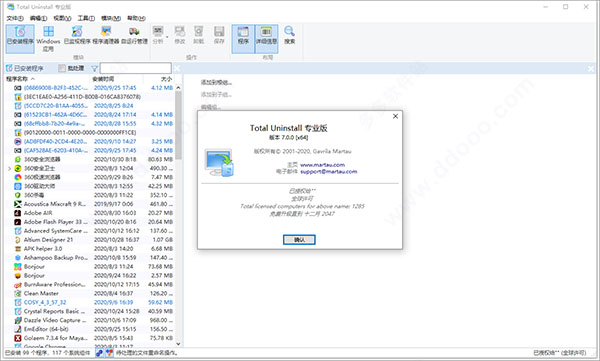Click the status bar icon before 待处理的文件重命名操作
Screen dimensions: 600x361
coord(109,353)
